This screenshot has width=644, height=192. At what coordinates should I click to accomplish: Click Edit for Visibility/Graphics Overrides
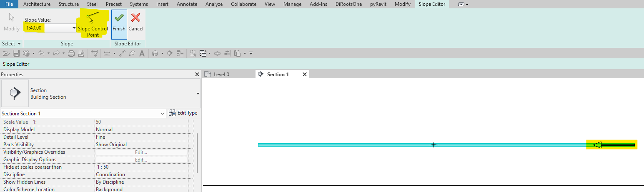pos(141,152)
